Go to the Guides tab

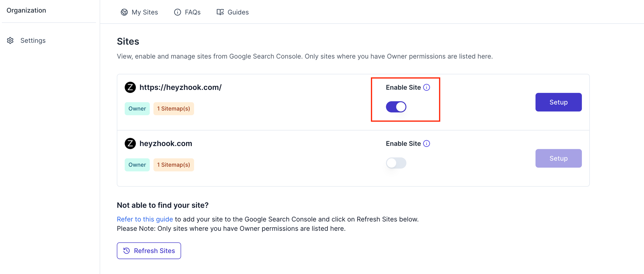[x=238, y=12]
